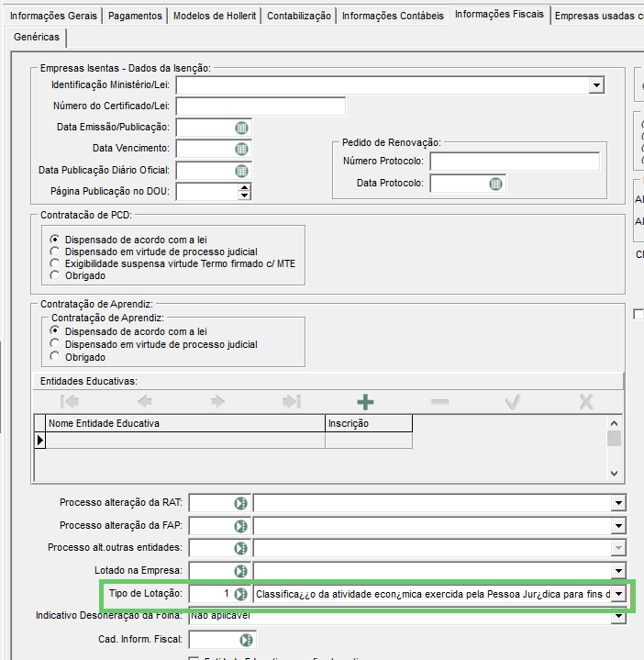This screenshot has width=644, height=660.
Task: Expand Processo alteração da FAP dropdown
Action: click(x=618, y=526)
